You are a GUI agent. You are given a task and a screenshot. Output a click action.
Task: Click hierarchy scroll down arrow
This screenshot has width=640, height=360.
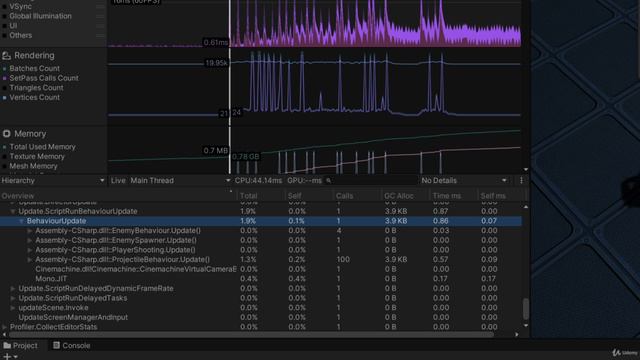point(526,326)
